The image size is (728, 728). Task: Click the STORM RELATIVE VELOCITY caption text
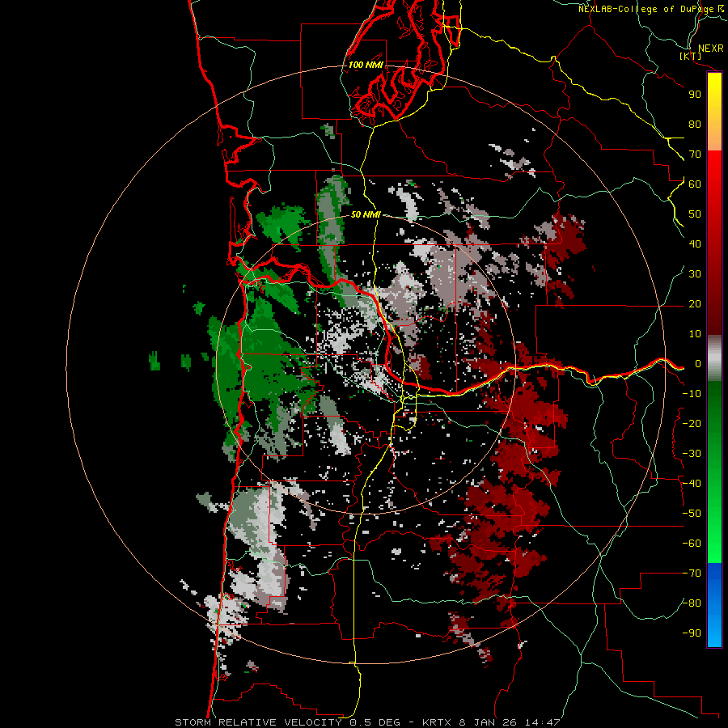tap(258, 722)
